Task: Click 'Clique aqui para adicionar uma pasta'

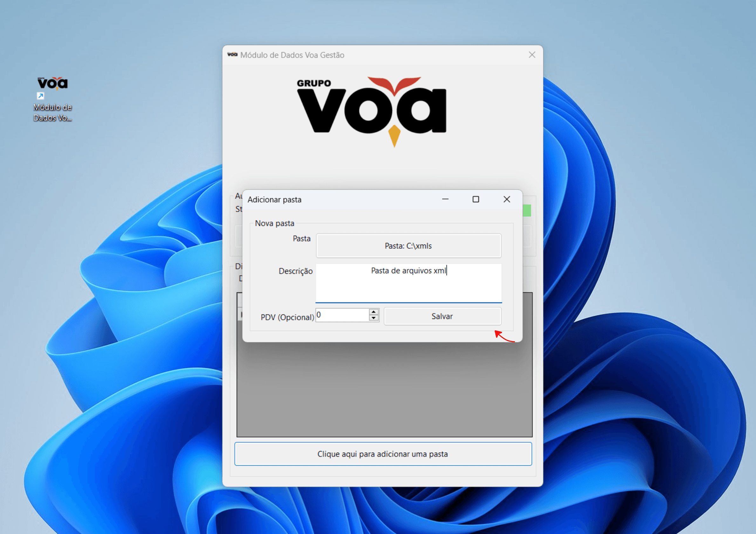Action: click(383, 454)
